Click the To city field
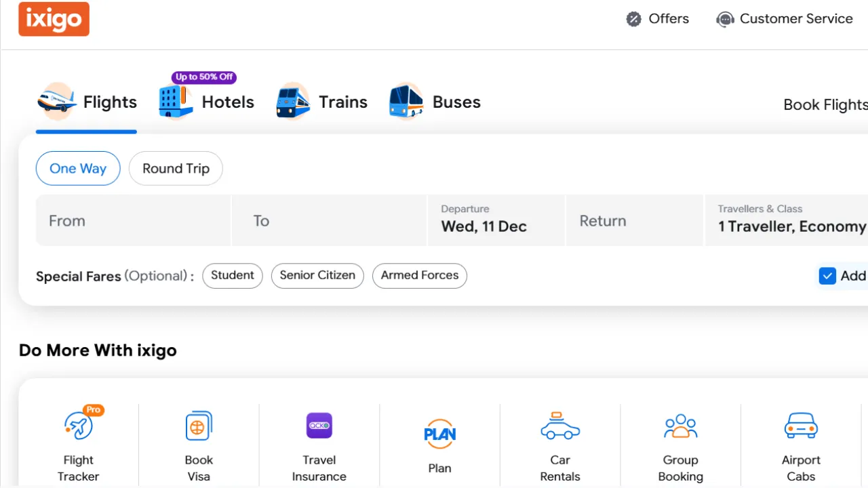 [x=330, y=221]
